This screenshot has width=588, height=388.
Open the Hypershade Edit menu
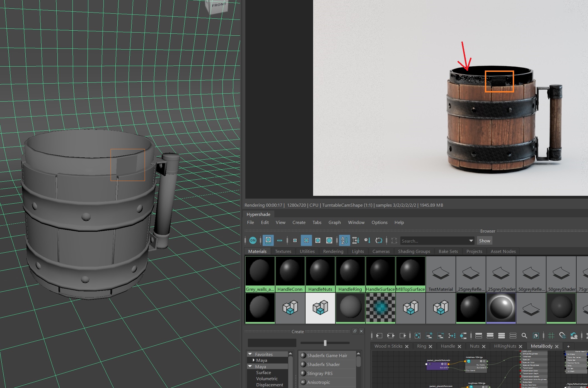[x=265, y=222]
